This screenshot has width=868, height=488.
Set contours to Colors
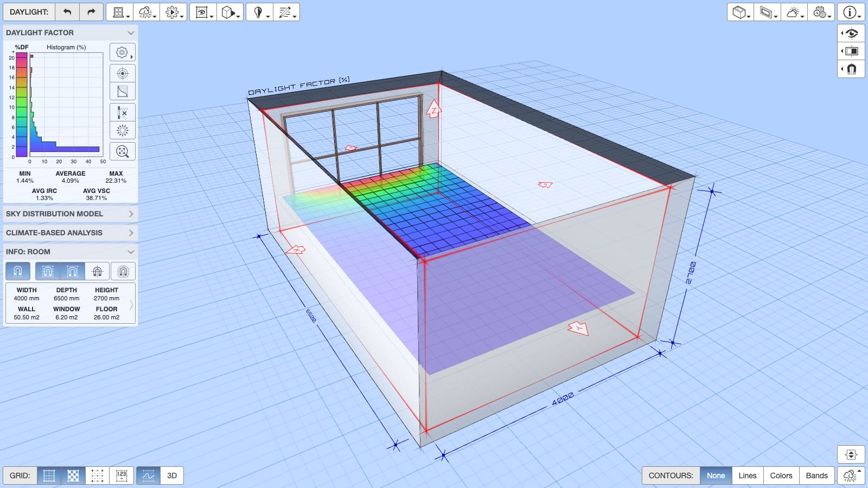coord(781,476)
